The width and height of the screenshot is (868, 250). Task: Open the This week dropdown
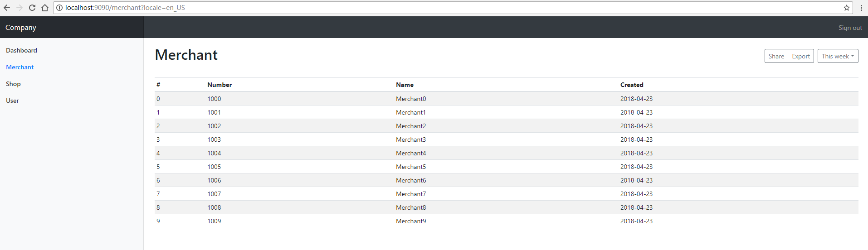click(838, 56)
